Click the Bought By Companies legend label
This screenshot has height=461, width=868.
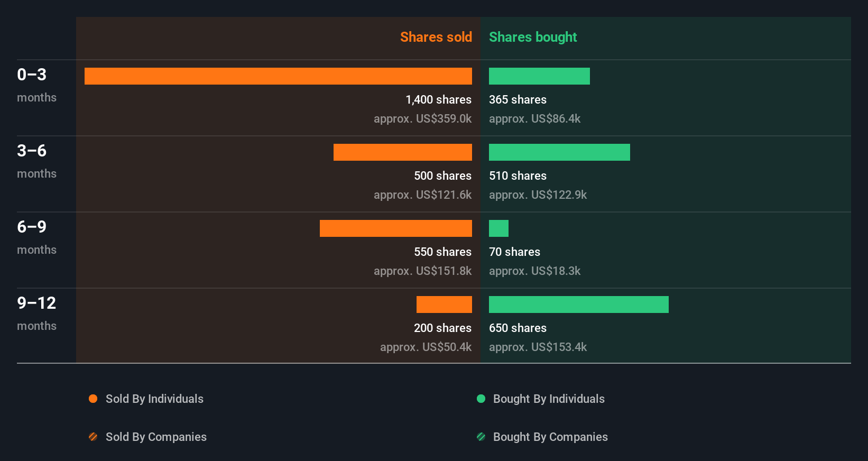coord(550,437)
